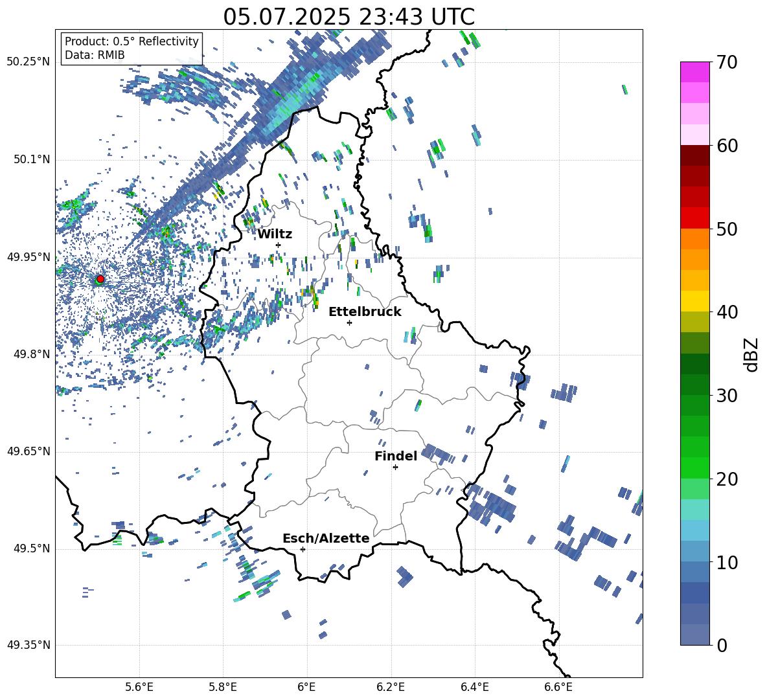Click the red radar location marker
Viewport: 767px width, 700px height.
[x=100, y=279]
